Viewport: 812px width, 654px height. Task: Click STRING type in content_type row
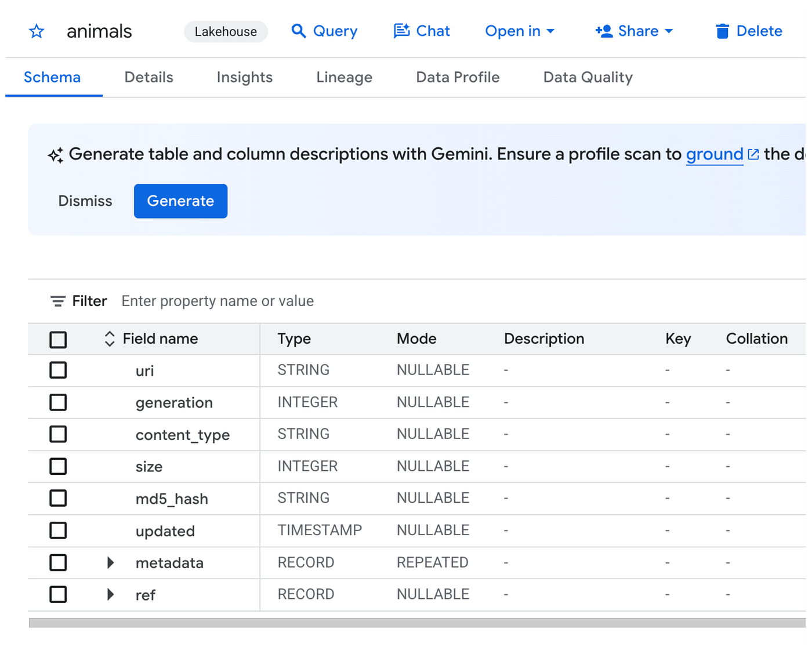303,434
